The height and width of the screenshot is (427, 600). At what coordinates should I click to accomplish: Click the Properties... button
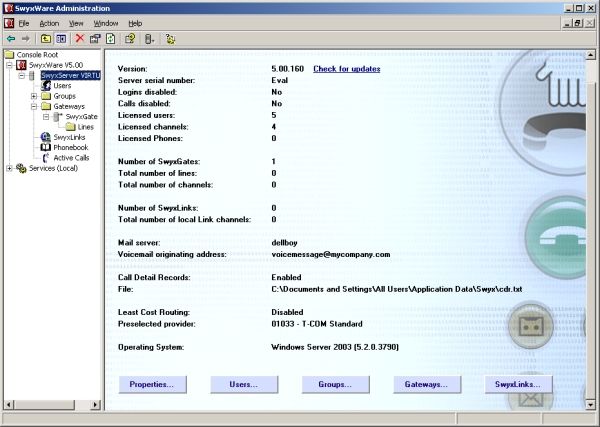tap(153, 385)
